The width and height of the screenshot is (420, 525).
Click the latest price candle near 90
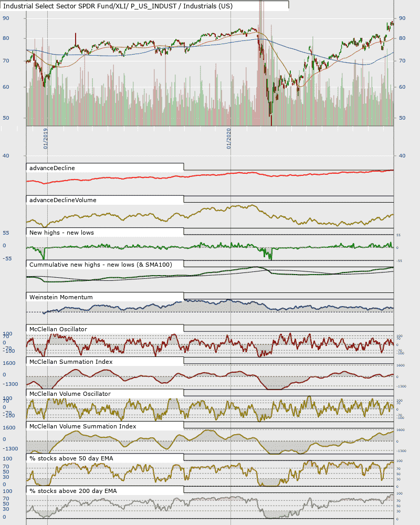(392, 23)
